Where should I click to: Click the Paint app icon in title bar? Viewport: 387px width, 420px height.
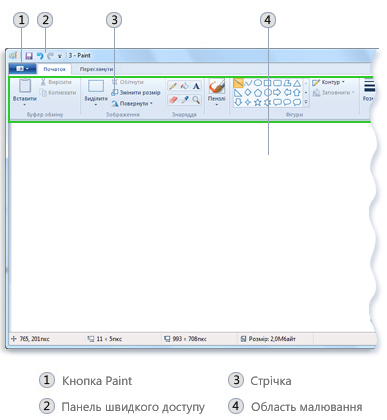click(13, 56)
